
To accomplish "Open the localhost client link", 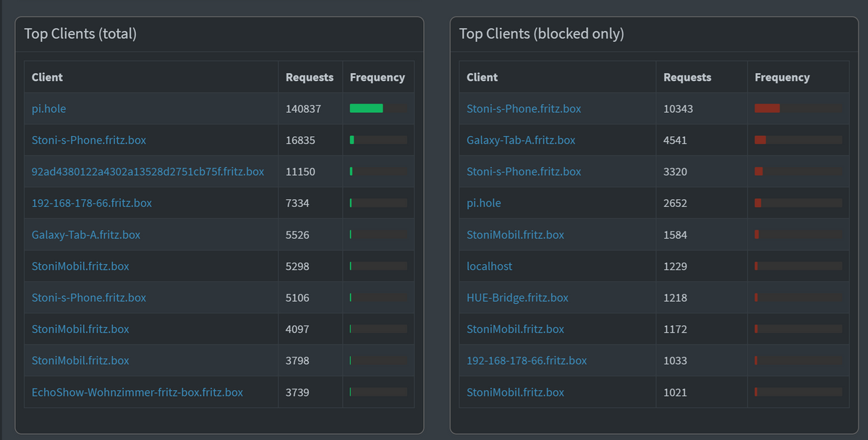I will click(490, 266).
